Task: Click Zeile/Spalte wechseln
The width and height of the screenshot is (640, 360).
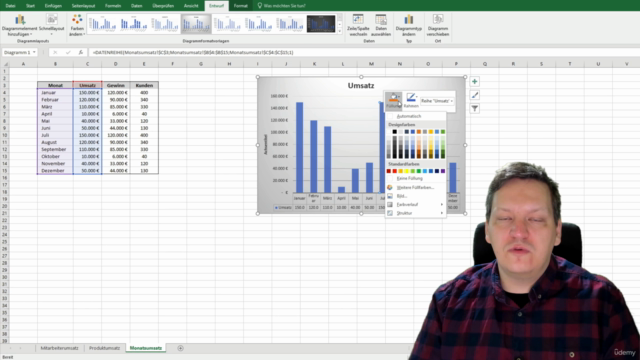Action: (x=358, y=25)
